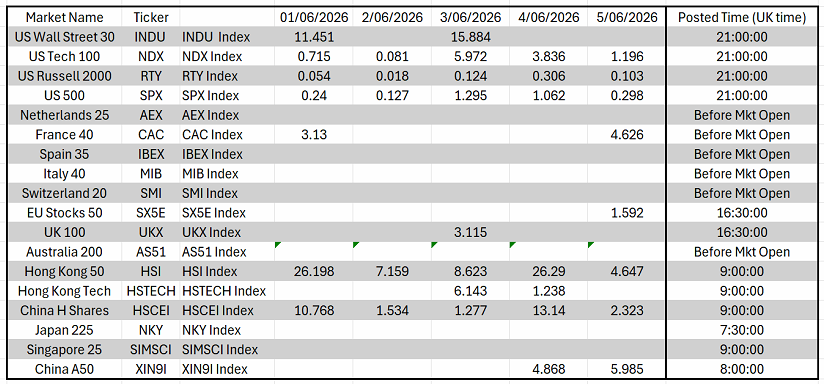Click the Japan 225 posted time 7:30:00

click(x=741, y=330)
